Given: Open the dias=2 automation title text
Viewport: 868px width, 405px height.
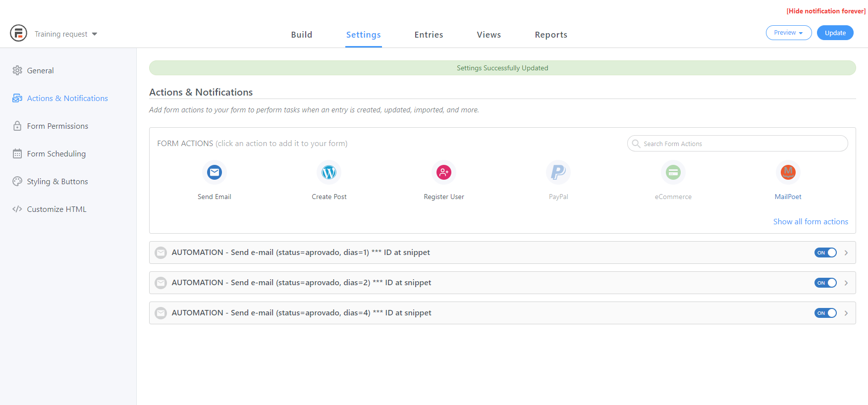Looking at the screenshot, I should point(301,283).
